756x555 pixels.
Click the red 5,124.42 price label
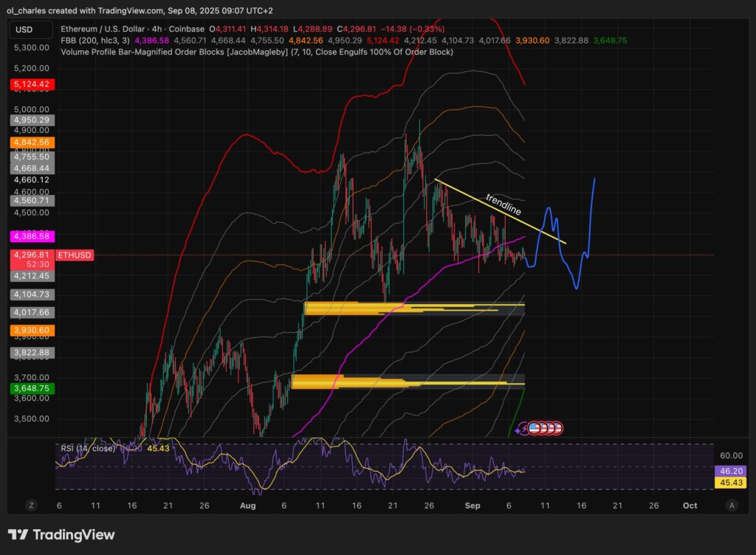click(30, 85)
